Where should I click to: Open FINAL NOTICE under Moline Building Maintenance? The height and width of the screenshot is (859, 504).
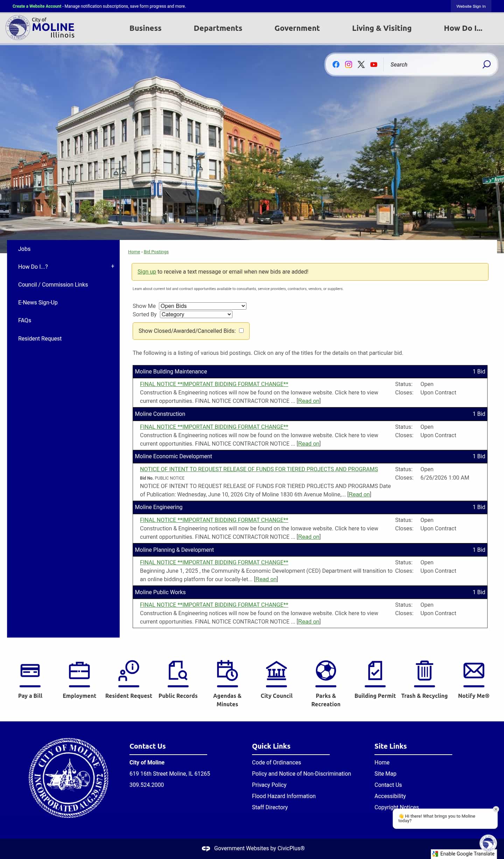214,384
